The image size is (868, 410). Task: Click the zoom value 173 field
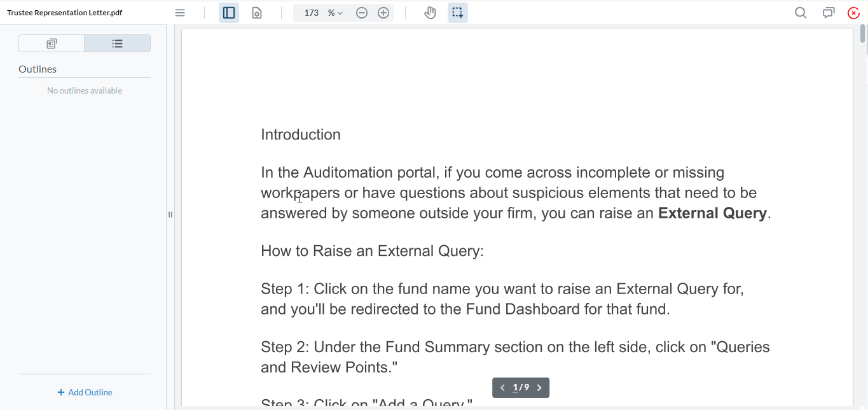311,13
